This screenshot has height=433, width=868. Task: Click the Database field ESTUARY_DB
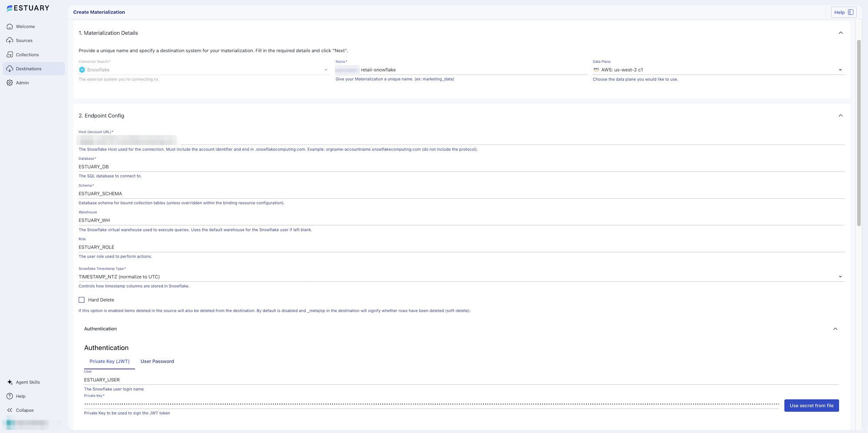point(461,167)
